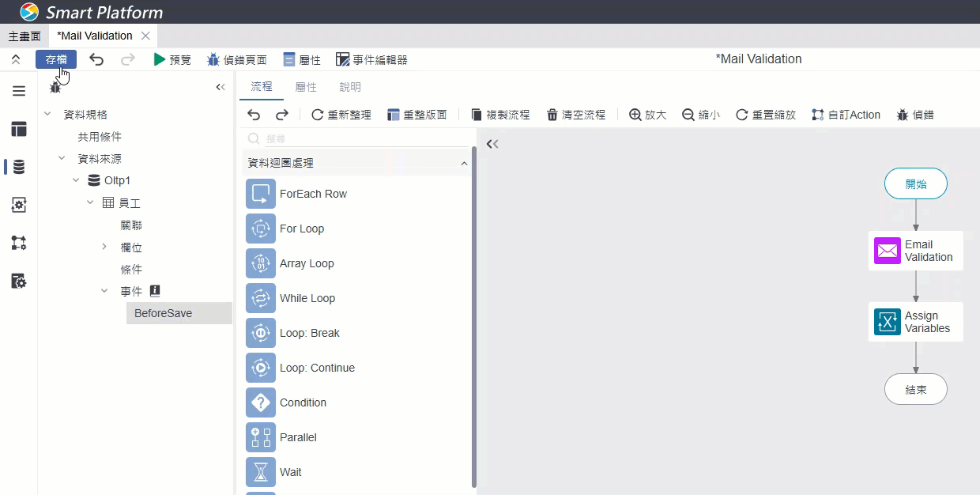Switch to the 說明 tab
This screenshot has height=495, width=980.
pyautogui.click(x=350, y=87)
